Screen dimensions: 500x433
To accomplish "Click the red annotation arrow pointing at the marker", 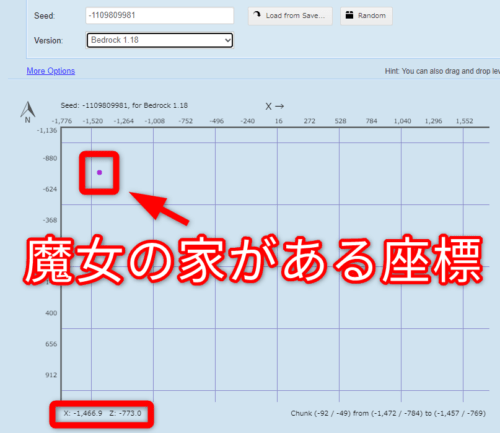I will click(x=159, y=208).
